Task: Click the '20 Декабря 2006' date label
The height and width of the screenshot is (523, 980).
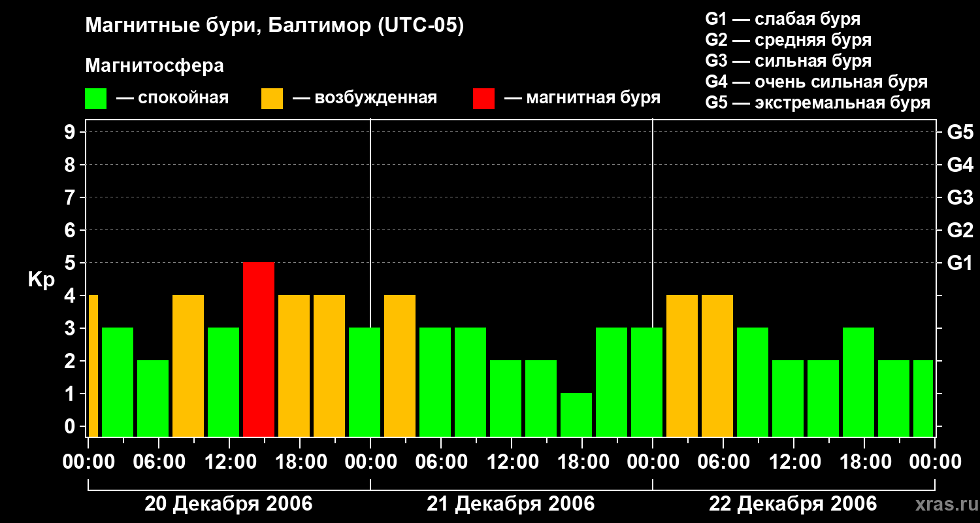Action: tap(229, 504)
